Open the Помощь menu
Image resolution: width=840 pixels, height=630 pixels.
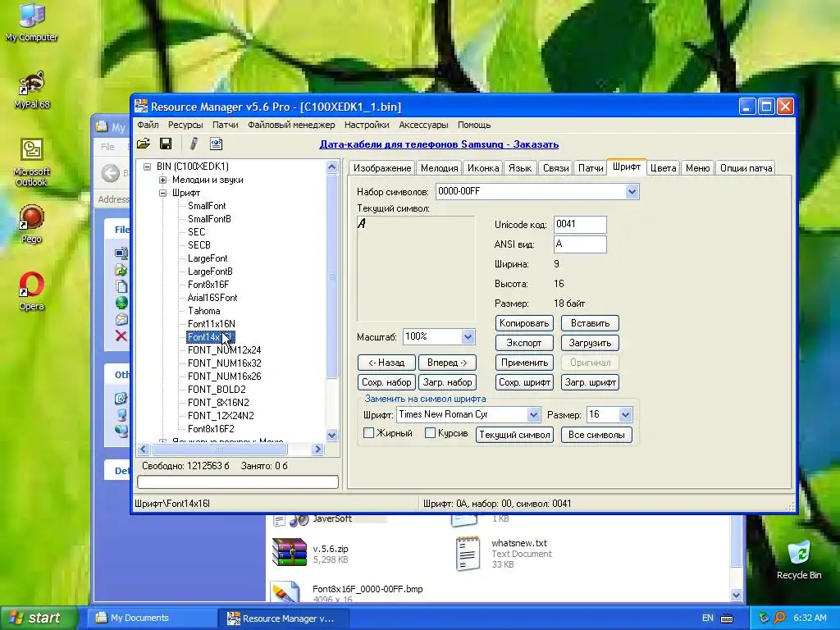(x=474, y=125)
